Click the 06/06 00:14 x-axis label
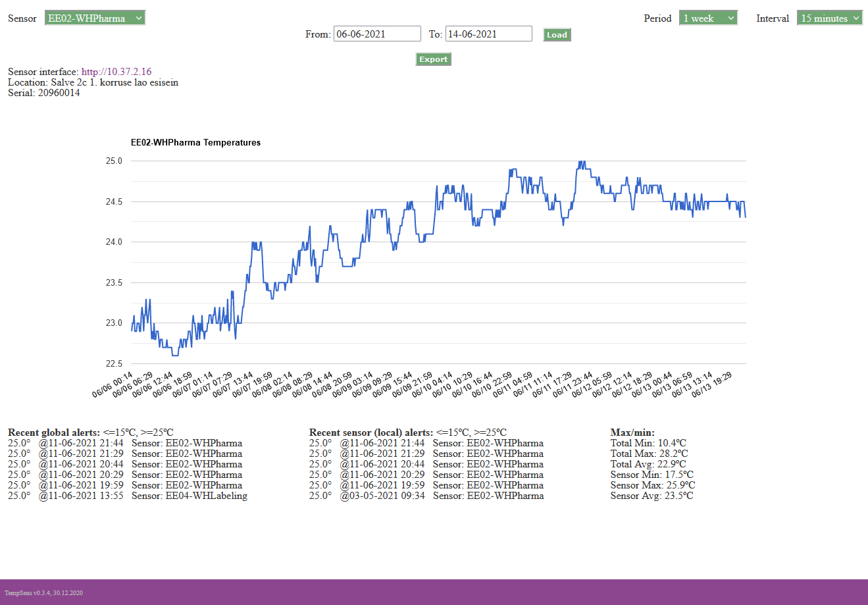 (113, 385)
